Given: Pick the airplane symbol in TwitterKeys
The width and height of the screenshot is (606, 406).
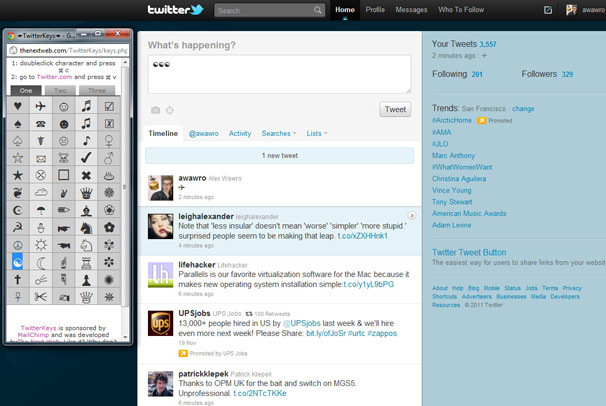Looking at the screenshot, I should (x=41, y=106).
